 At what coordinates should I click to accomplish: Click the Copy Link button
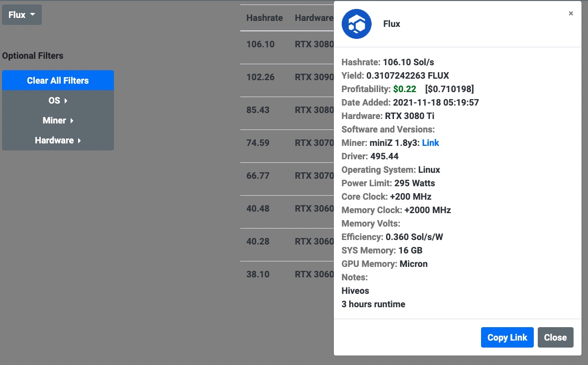tap(507, 338)
